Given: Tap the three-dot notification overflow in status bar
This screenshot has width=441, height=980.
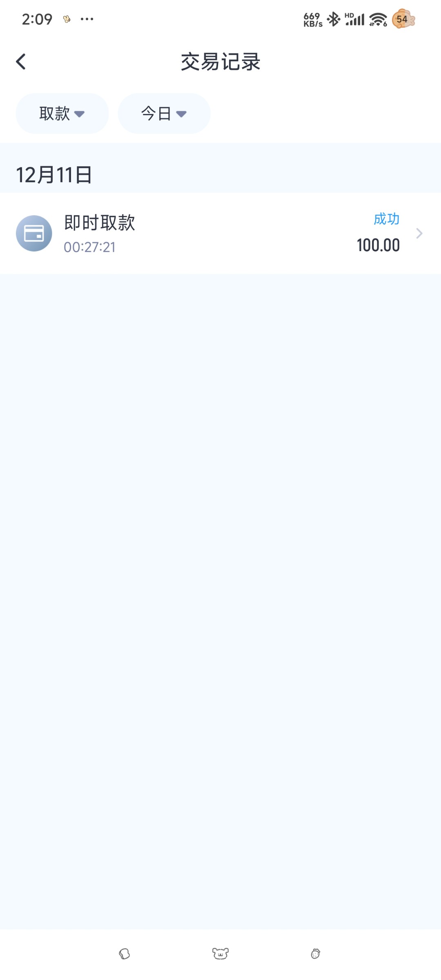Looking at the screenshot, I should click(87, 19).
